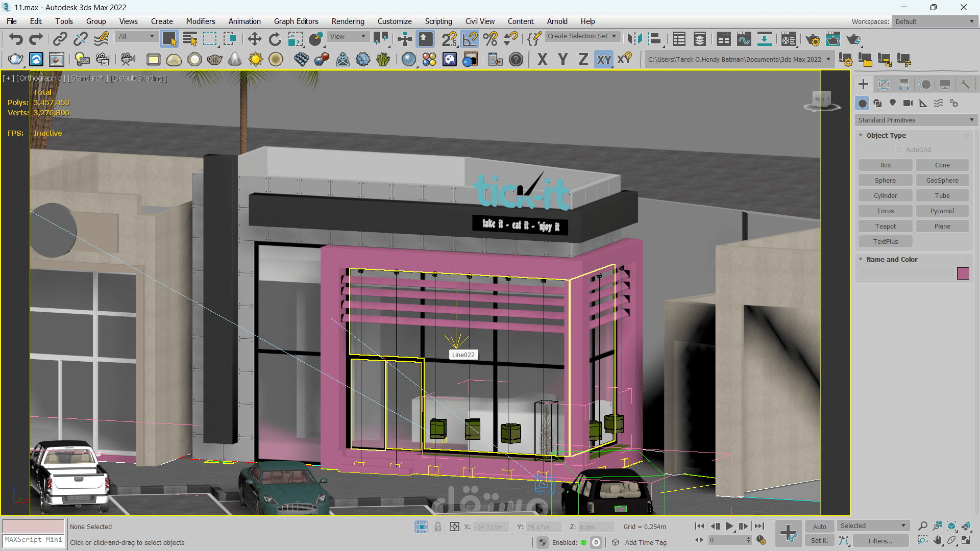
Task: Open the Mirror tool
Action: click(x=634, y=39)
